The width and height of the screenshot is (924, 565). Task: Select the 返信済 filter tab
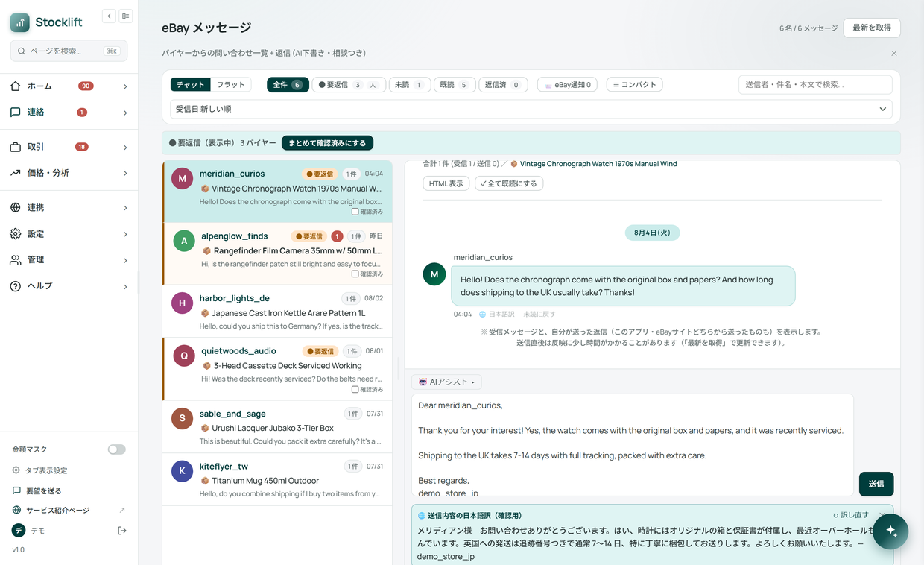point(503,85)
